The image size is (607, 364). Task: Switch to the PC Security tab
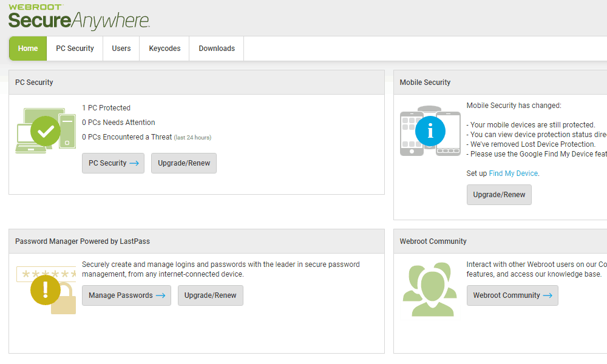pos(75,49)
